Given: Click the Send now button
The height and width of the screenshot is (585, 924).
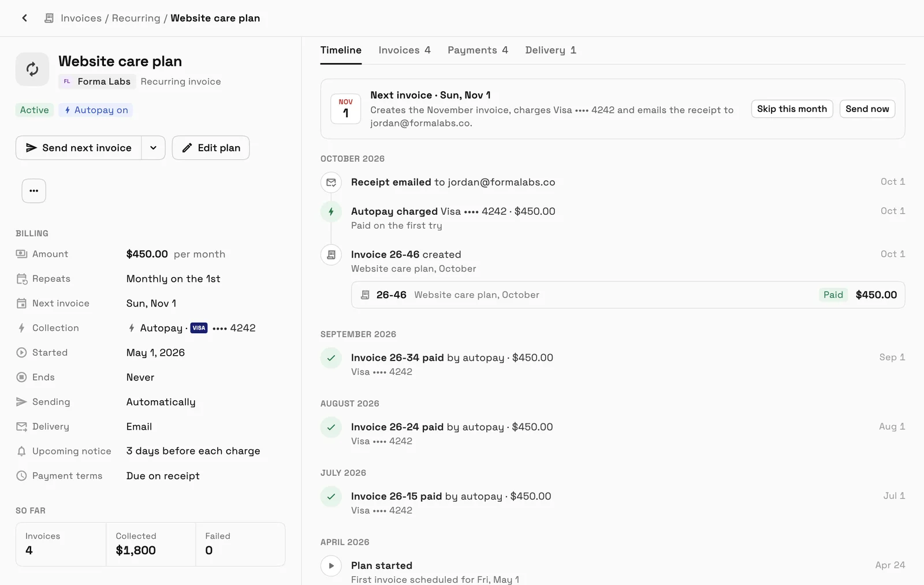Looking at the screenshot, I should pos(867,109).
